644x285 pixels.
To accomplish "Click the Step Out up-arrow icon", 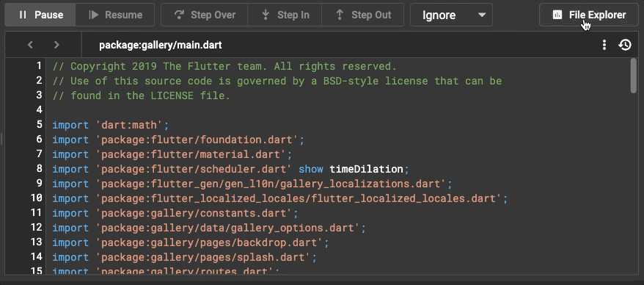I will pyautogui.click(x=340, y=15).
